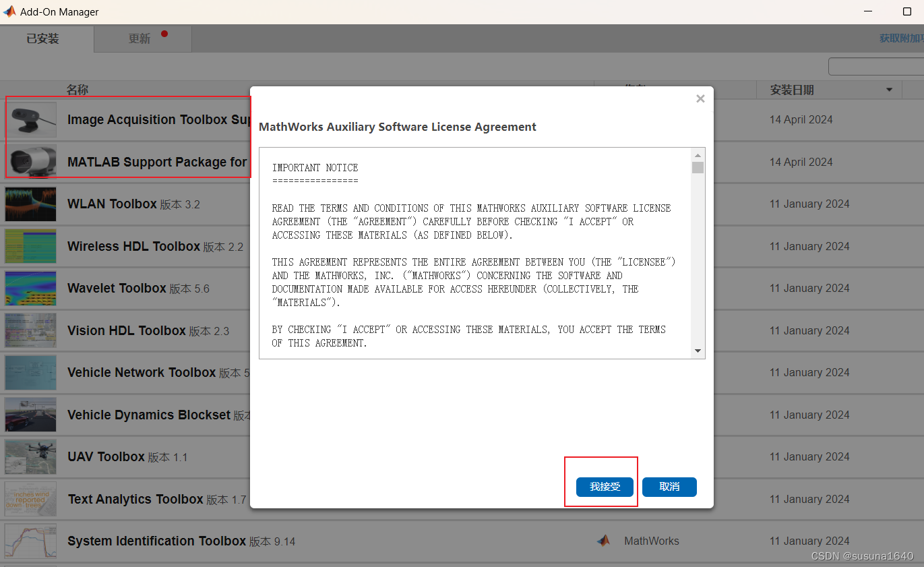924x567 pixels.
Task: Select the Vehicle Dynamics Blockset name
Action: 149,415
